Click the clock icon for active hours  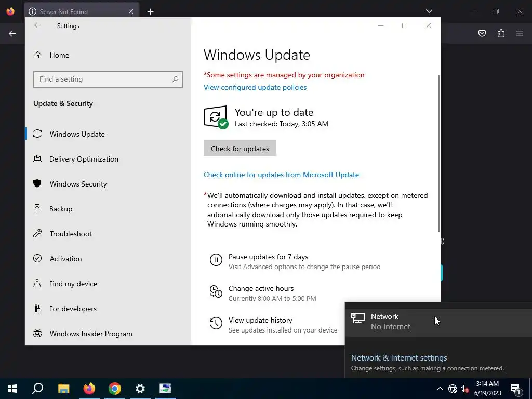click(216, 292)
